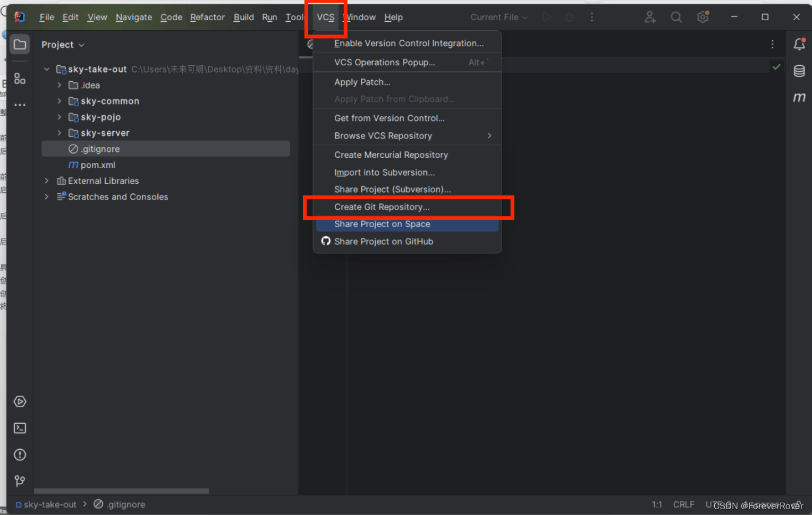Open Search Everywhere magnifier
Image resolution: width=812 pixels, height=515 pixels.
click(x=676, y=17)
